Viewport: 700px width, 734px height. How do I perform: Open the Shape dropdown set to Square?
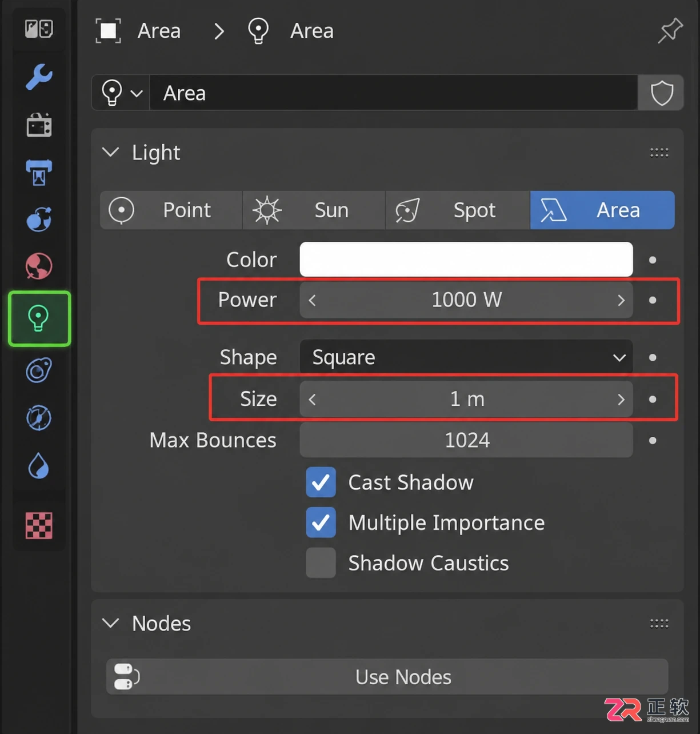pos(466,357)
